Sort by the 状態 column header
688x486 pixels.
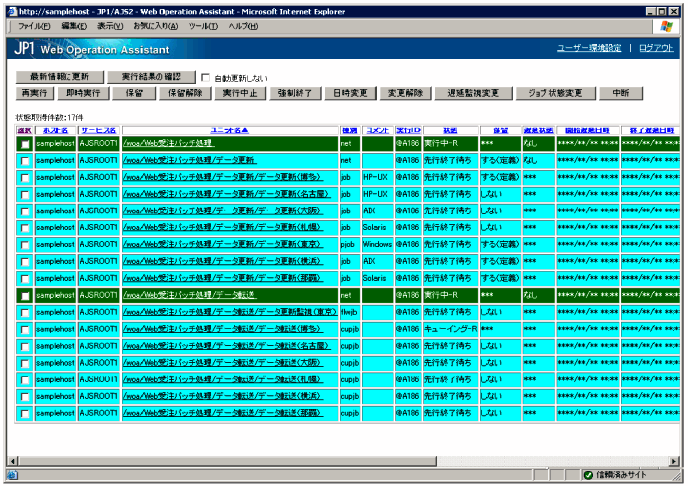pyautogui.click(x=450, y=130)
